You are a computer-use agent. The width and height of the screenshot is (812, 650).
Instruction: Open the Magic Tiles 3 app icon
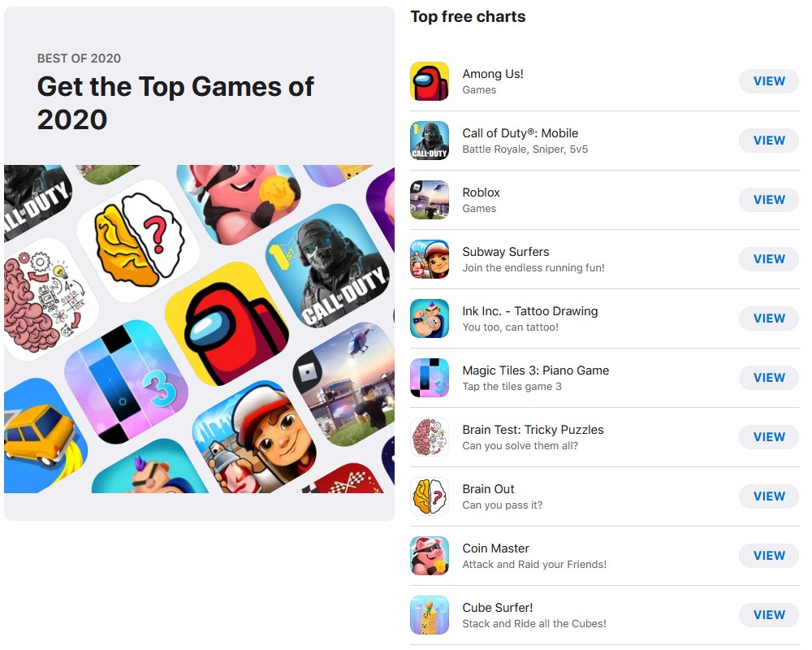pyautogui.click(x=430, y=378)
